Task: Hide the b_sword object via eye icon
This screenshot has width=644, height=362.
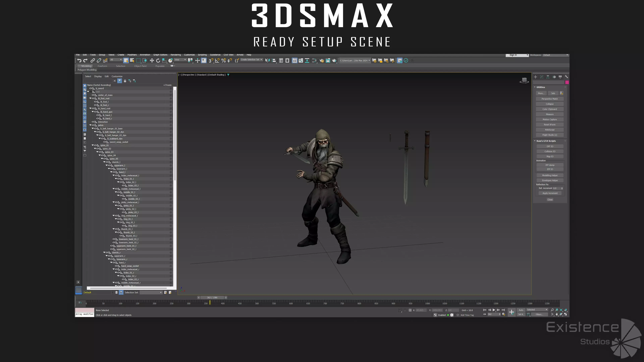Action: click(91, 88)
